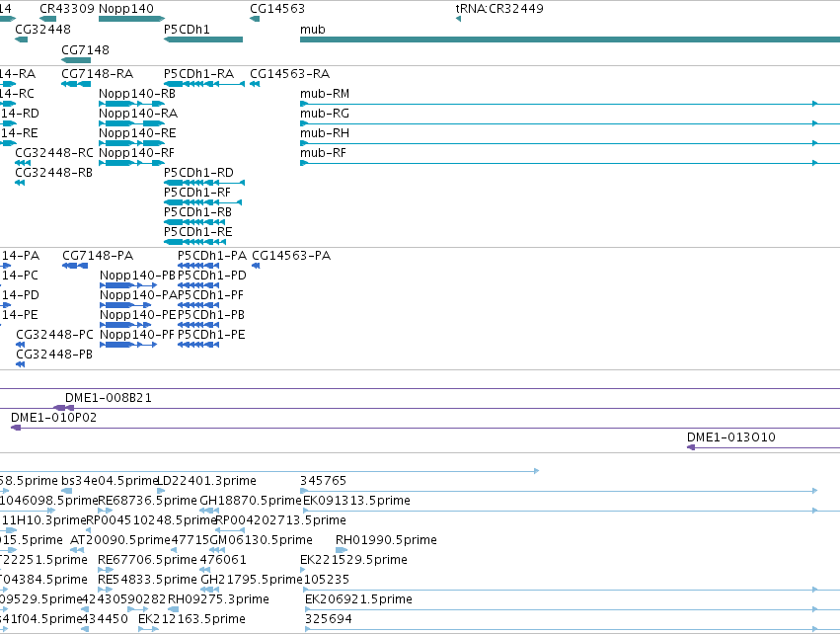Choose polypeptide CG32448-PB
The image size is (840, 634).
pos(54,355)
